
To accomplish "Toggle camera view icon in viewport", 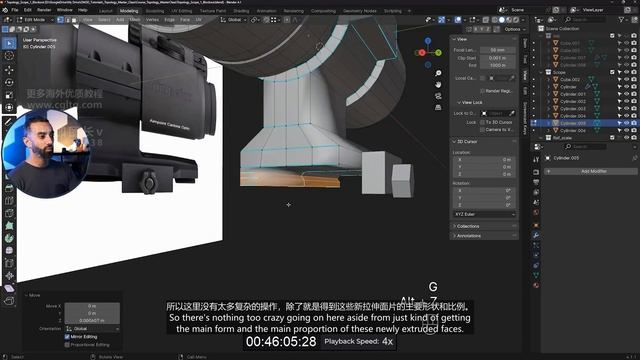I will (438, 96).
